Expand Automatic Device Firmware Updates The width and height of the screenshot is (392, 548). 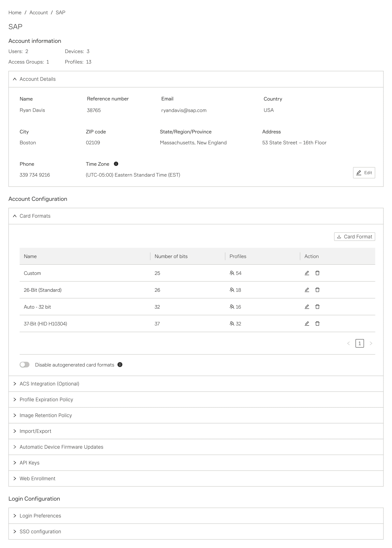[196, 447]
